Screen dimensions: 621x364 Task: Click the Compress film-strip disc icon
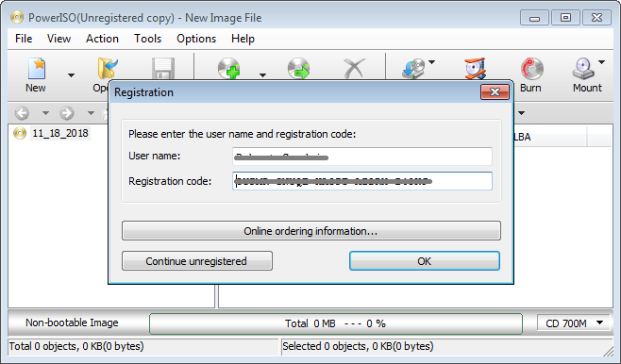[x=475, y=69]
